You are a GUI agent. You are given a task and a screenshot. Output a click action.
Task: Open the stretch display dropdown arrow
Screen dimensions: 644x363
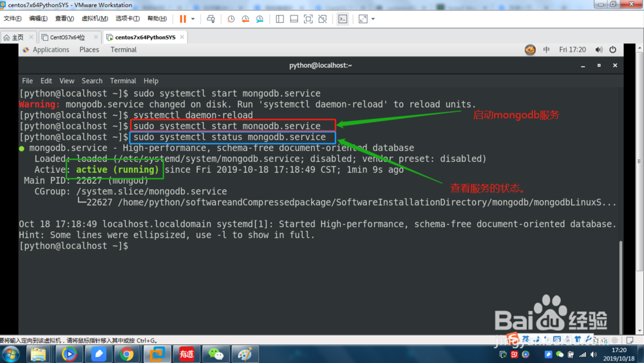[373, 19]
